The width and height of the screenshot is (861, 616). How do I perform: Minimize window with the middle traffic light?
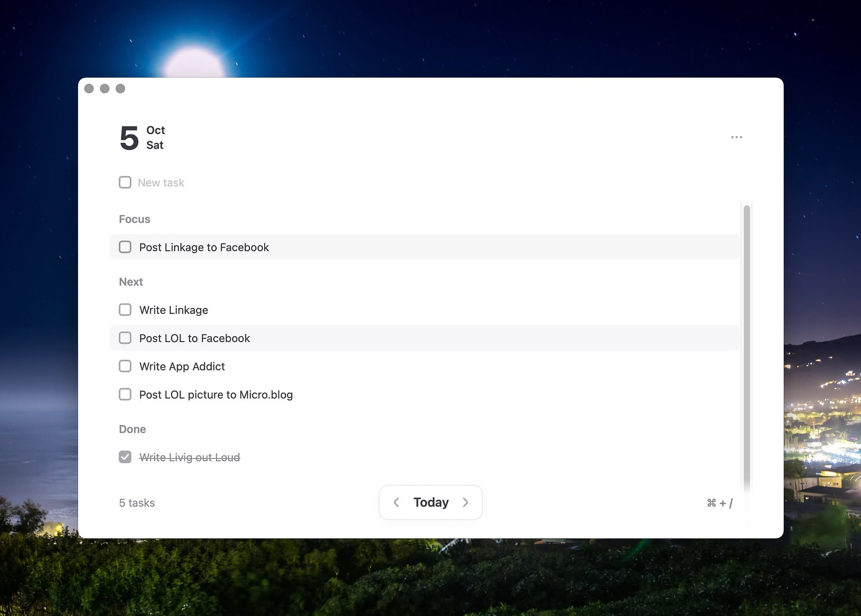[105, 88]
